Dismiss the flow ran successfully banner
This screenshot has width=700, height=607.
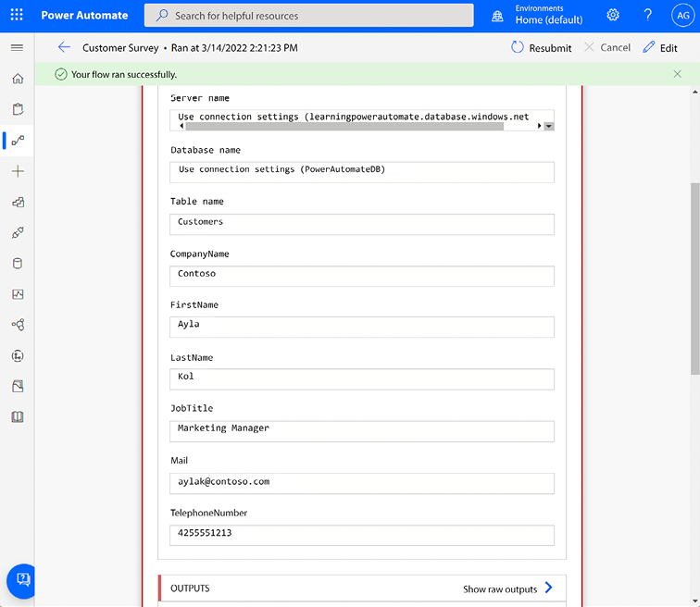677,74
